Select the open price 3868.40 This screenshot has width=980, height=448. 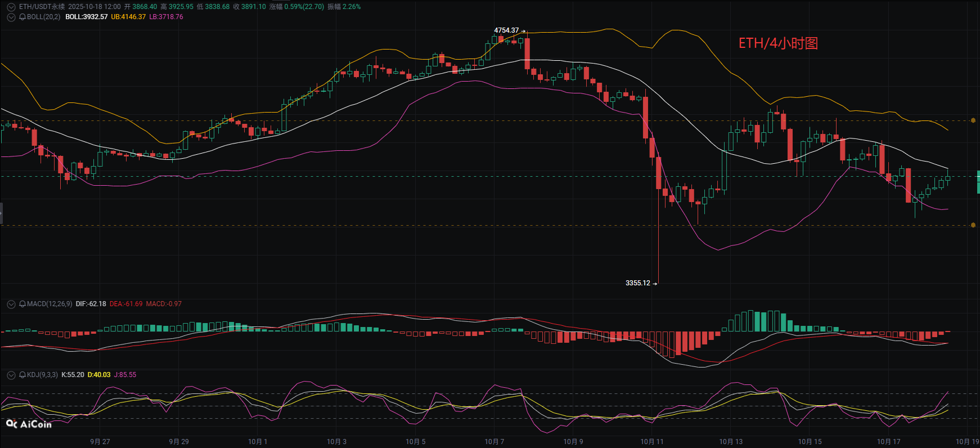click(x=145, y=7)
